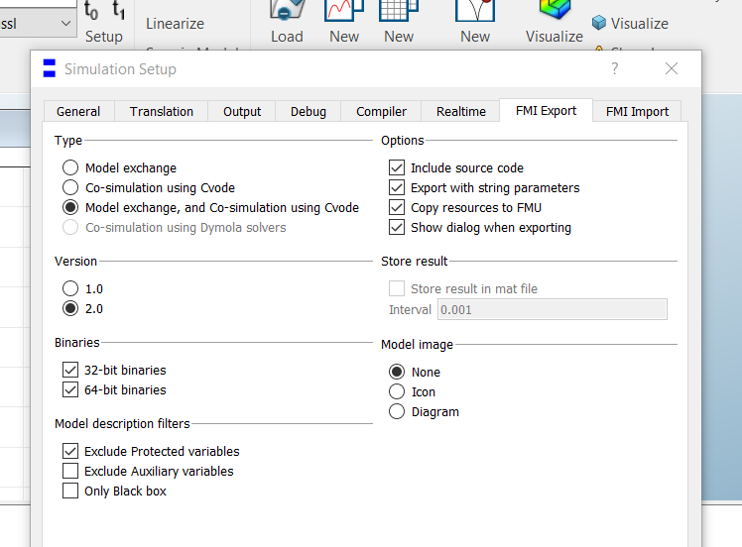Image resolution: width=742 pixels, height=547 pixels.
Task: Toggle Show dialog when exporting
Action: 397,228
